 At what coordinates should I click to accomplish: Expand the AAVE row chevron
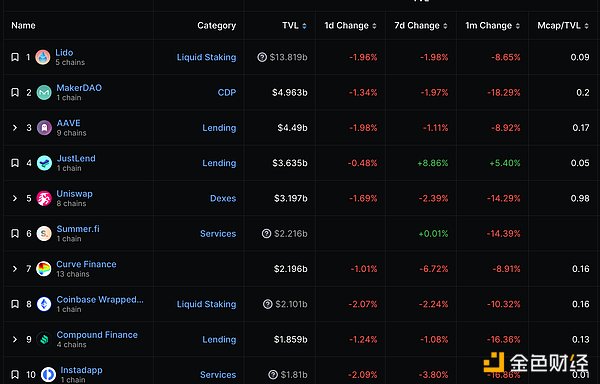point(15,128)
